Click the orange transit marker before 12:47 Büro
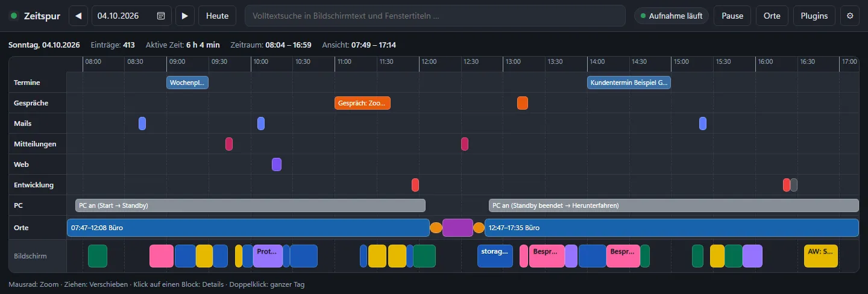 [479, 228]
